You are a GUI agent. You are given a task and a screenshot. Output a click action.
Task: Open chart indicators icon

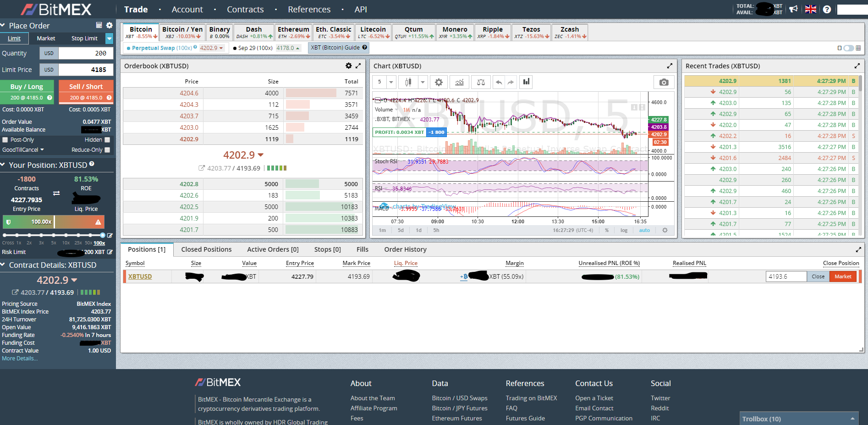coord(459,82)
